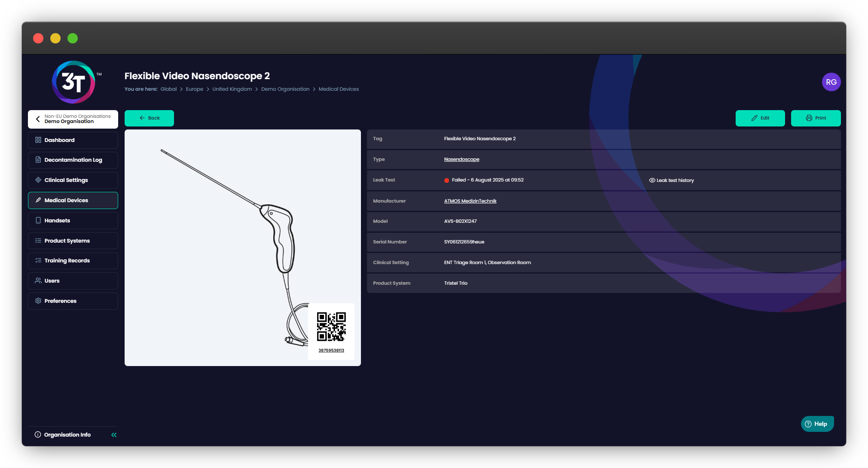Go to Global breadcrumb

tap(168, 89)
